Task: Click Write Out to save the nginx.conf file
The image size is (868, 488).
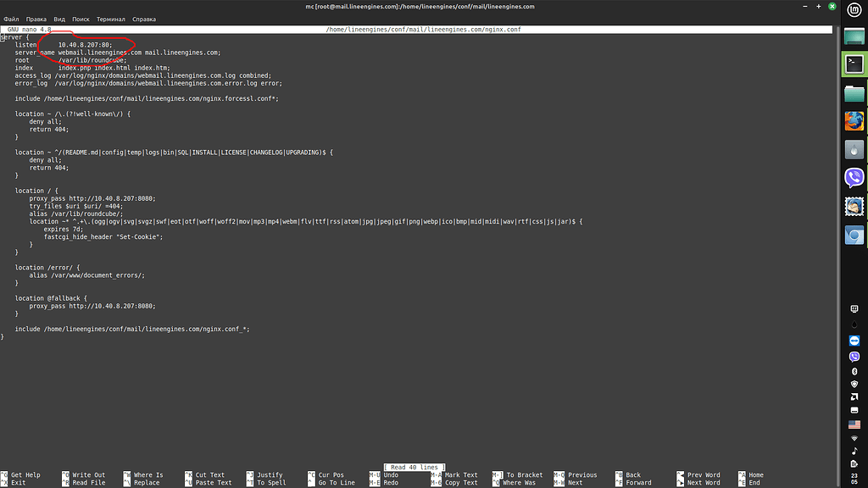Action: tap(89, 475)
